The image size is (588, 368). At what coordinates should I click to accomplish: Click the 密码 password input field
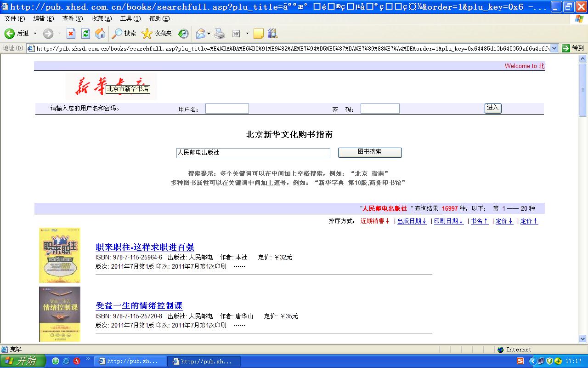380,109
